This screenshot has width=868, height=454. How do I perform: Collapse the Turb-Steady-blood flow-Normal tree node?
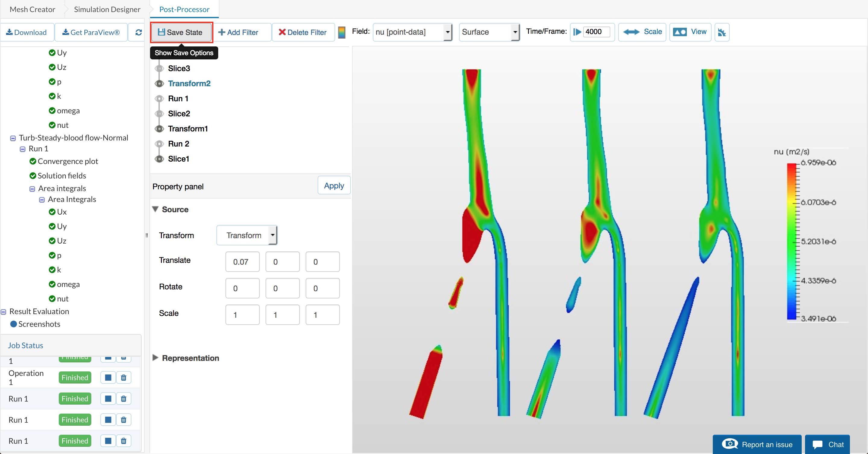pos(13,138)
